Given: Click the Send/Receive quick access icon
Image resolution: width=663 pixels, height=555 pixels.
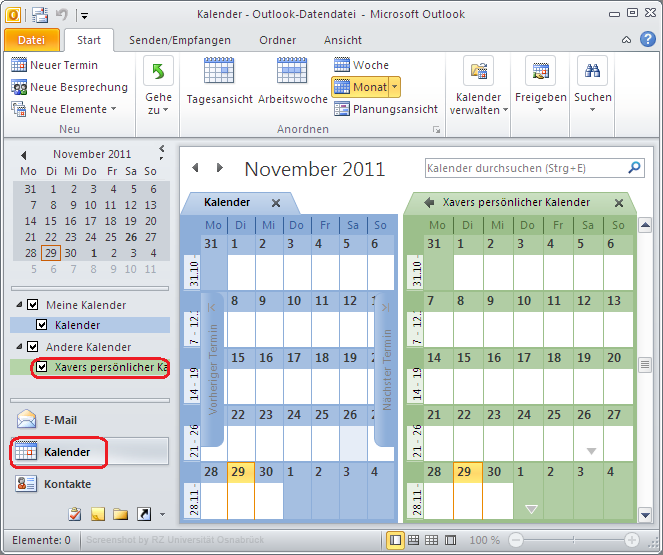Looking at the screenshot, I should (40, 15).
